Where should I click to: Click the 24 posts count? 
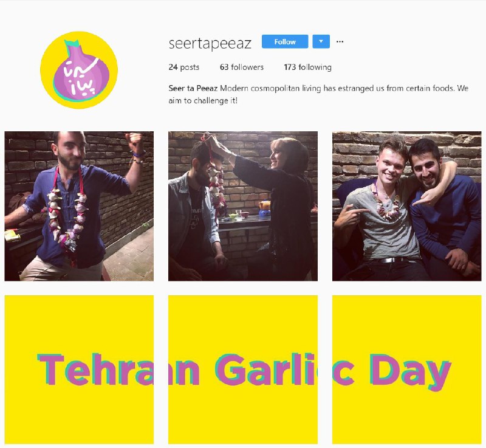184,67
